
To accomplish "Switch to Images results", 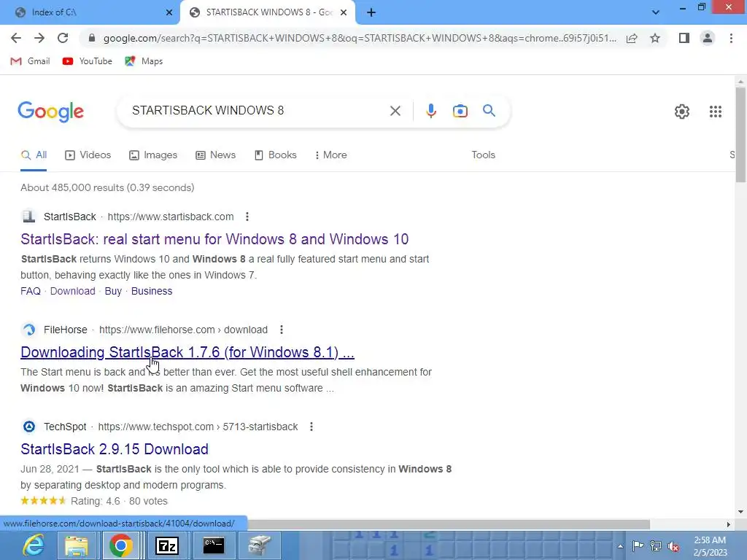I will point(153,155).
